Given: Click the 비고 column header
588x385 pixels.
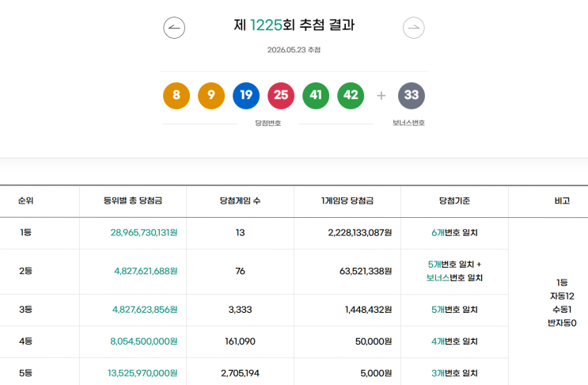Looking at the screenshot, I should coord(562,200).
